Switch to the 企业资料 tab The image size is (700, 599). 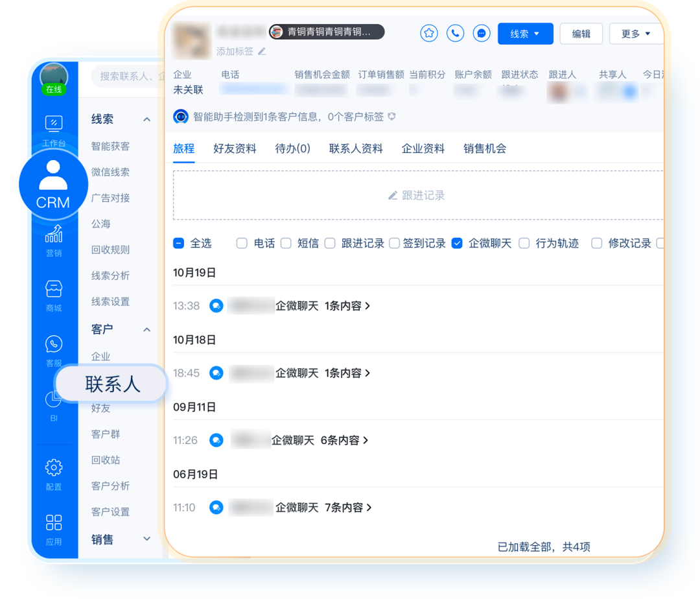(423, 148)
